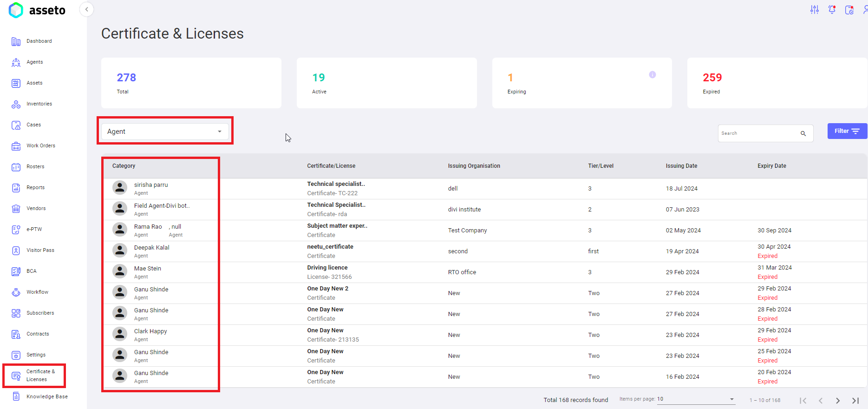Click the search magnifier icon
The width and height of the screenshot is (868, 409).
point(803,133)
